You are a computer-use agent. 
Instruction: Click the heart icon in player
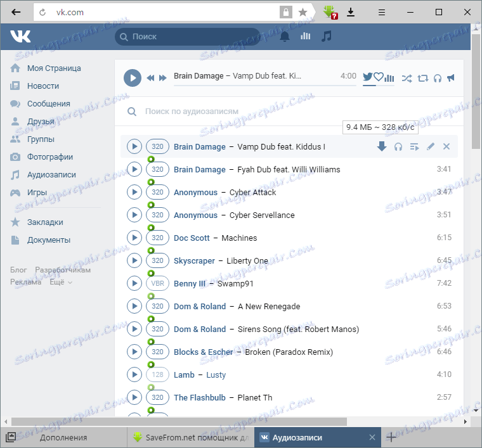(x=379, y=77)
